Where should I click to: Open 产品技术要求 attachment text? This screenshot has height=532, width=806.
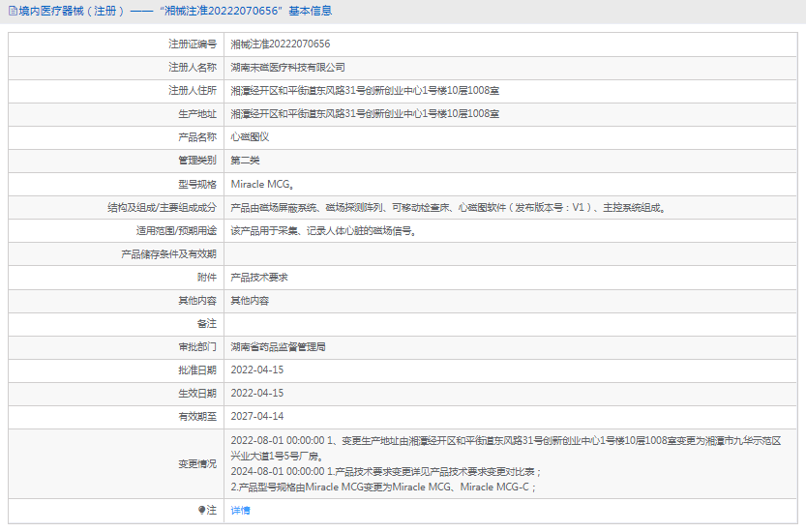click(259, 278)
